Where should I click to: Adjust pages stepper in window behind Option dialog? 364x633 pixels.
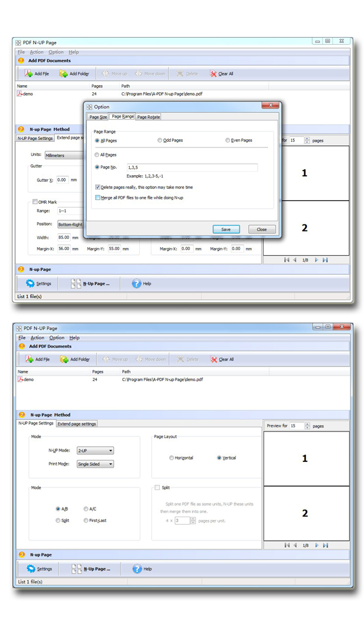point(307,140)
